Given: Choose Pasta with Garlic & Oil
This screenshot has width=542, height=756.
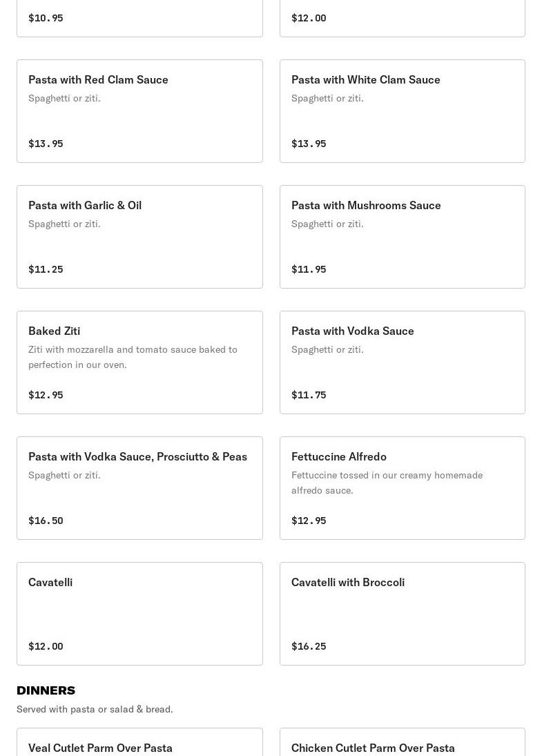Looking at the screenshot, I should pos(139,237).
